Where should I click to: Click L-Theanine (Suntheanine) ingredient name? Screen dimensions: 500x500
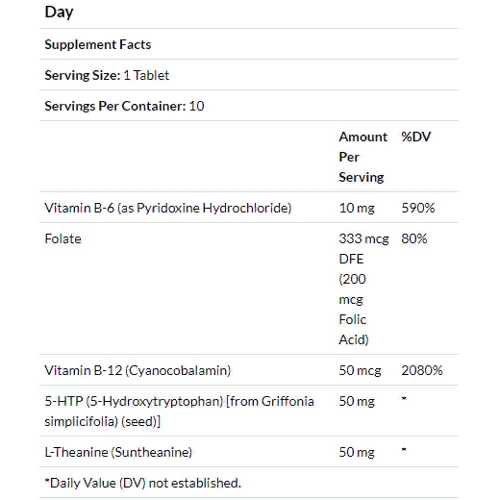(118, 452)
